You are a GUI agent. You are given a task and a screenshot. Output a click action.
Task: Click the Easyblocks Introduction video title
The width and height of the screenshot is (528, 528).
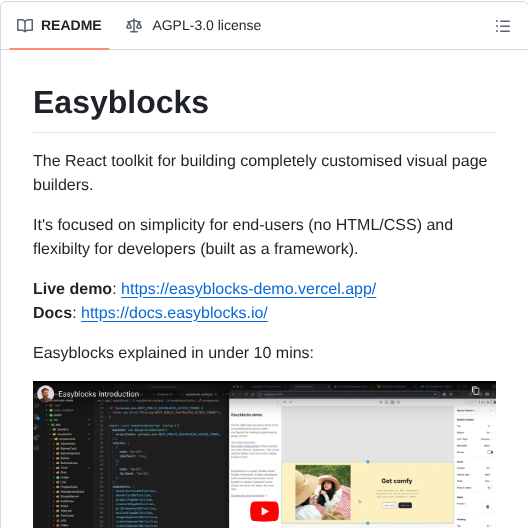(99, 394)
